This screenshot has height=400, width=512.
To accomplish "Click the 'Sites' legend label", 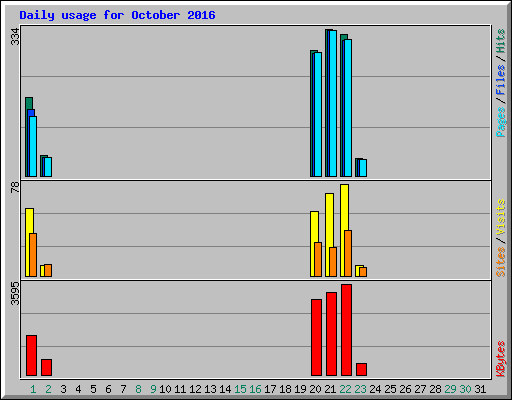I will (x=500, y=262).
